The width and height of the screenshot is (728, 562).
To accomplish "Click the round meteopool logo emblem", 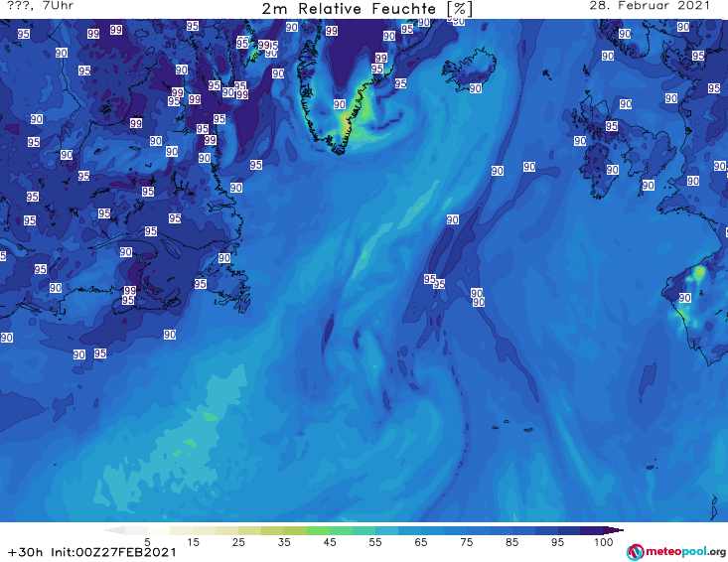I will pos(635,552).
